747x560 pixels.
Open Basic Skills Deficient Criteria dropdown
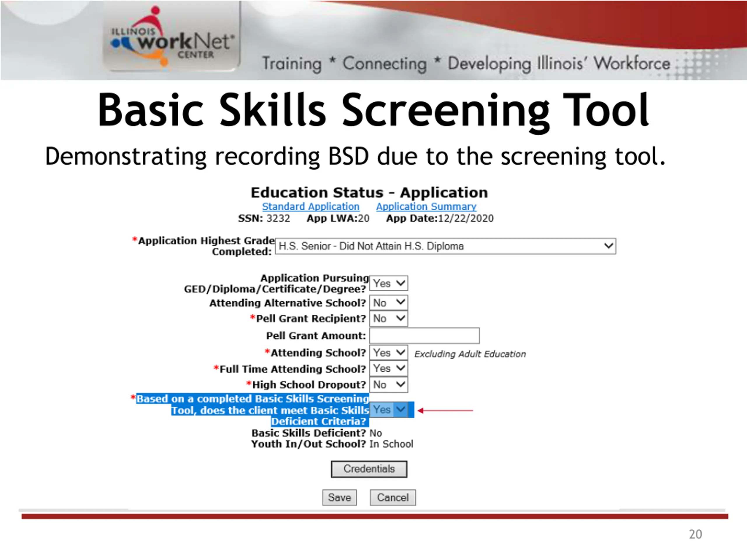click(388, 410)
